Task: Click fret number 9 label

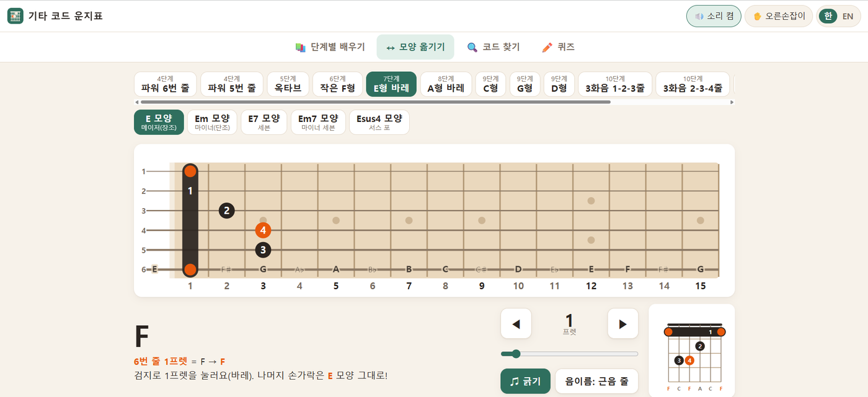Action: click(x=482, y=286)
